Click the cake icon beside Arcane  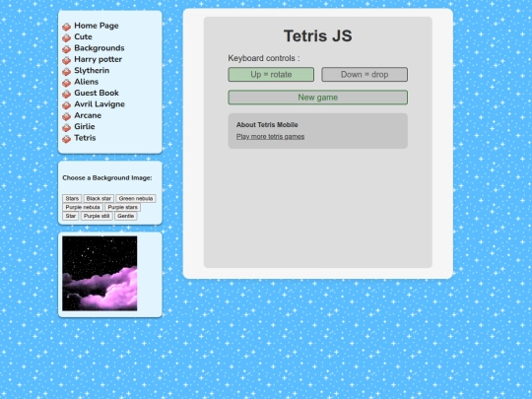[x=67, y=116]
